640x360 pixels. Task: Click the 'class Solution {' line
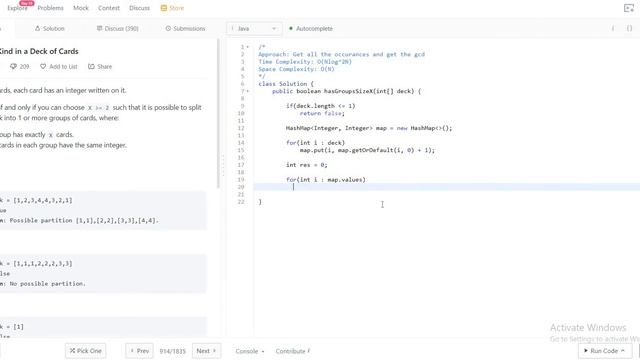point(286,84)
